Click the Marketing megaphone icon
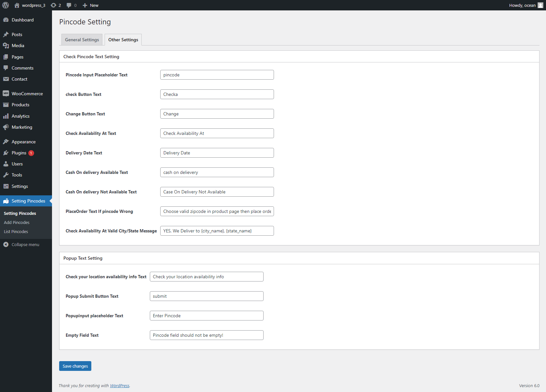 (x=6, y=127)
